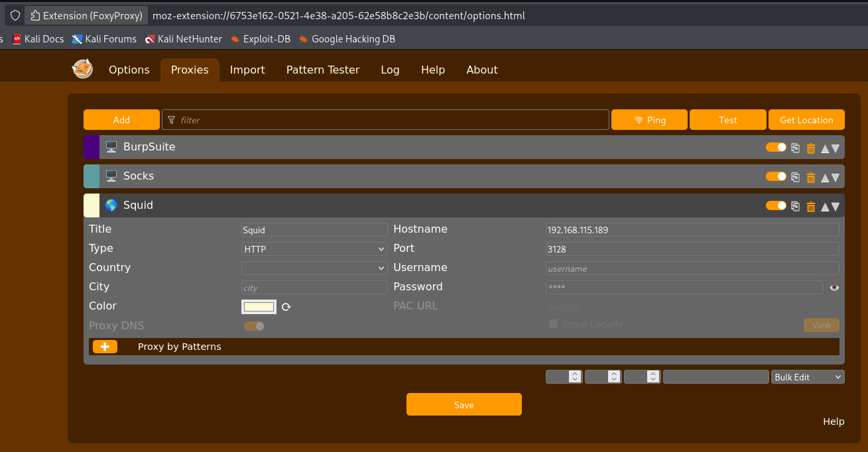Duplicate the Socks proxy entry

(x=796, y=177)
